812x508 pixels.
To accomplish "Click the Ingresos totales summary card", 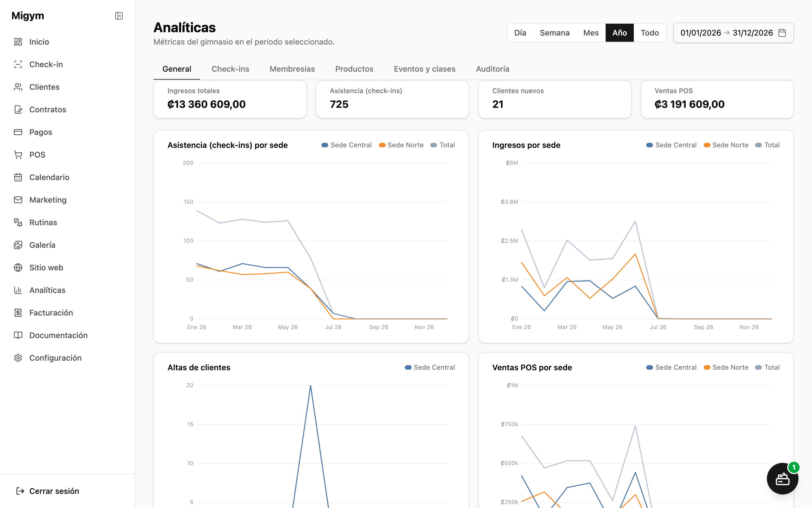I will [x=230, y=99].
